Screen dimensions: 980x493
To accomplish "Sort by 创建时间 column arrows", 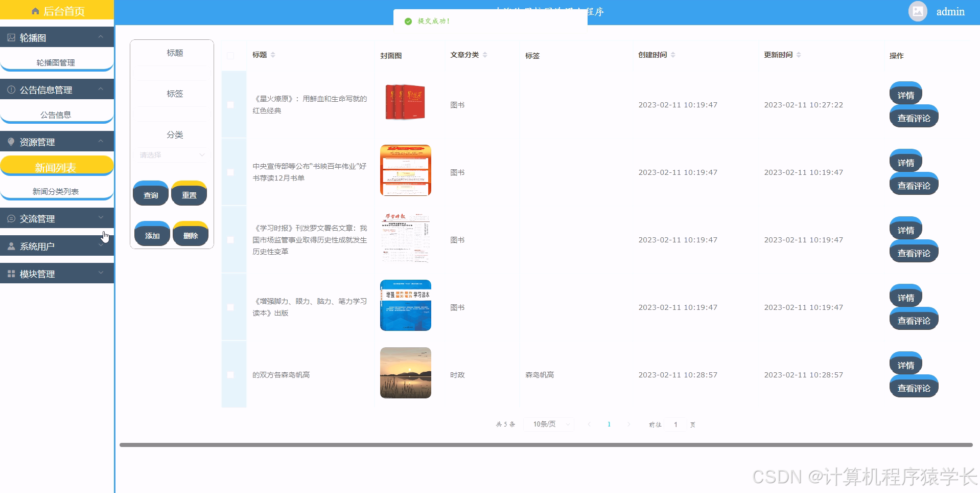I will pyautogui.click(x=673, y=55).
